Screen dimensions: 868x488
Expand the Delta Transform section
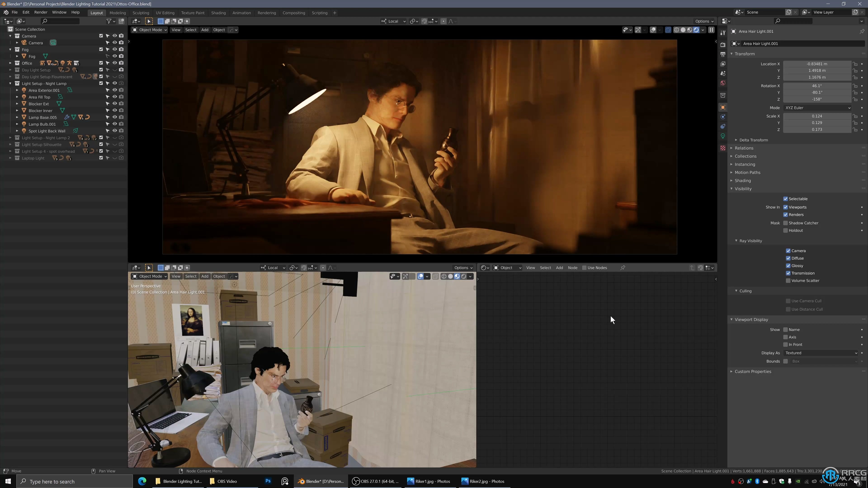753,139
